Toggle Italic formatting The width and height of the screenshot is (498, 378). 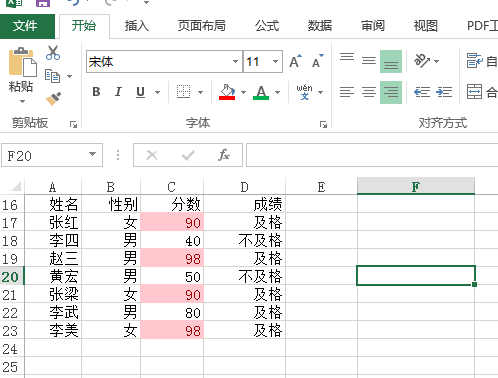coord(118,92)
